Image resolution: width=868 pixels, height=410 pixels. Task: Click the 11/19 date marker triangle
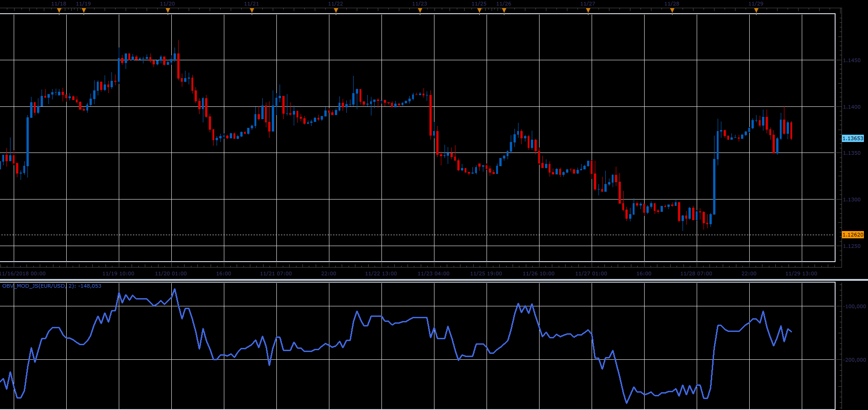point(84,11)
